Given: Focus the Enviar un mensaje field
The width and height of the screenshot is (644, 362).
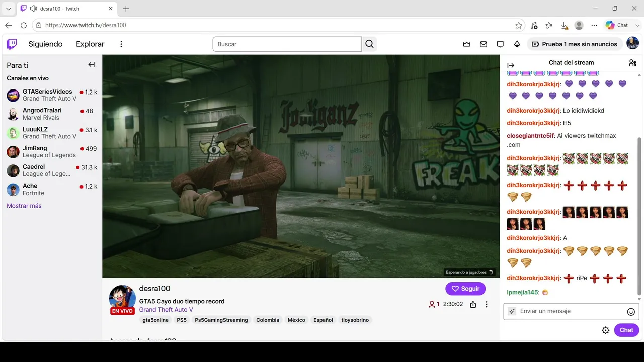Looking at the screenshot, I should point(571,311).
